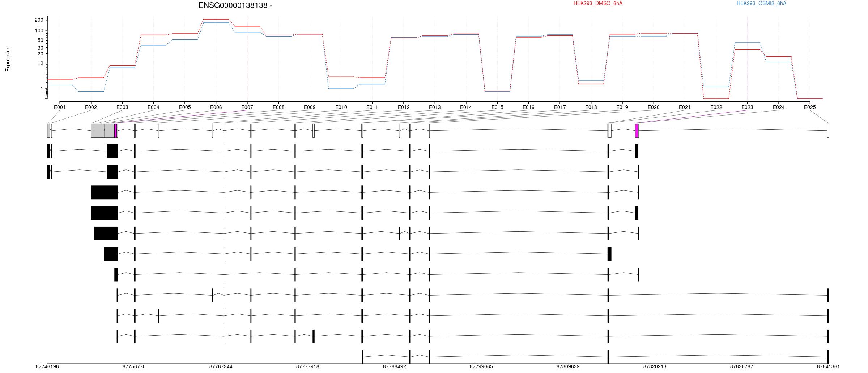Select exon label E007
The width and height of the screenshot is (868, 373).
coord(247,107)
